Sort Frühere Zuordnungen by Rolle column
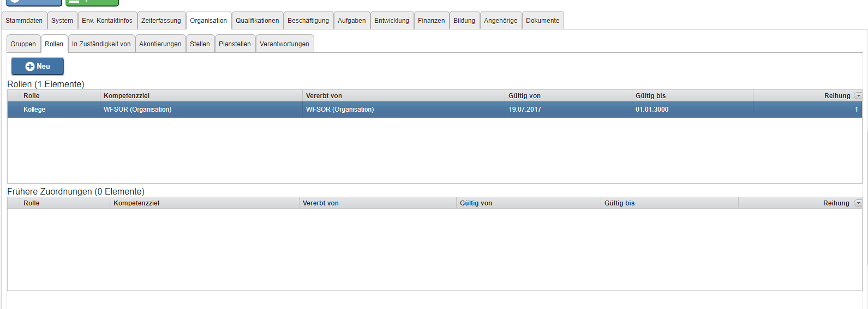The height and width of the screenshot is (309, 868). [x=32, y=203]
